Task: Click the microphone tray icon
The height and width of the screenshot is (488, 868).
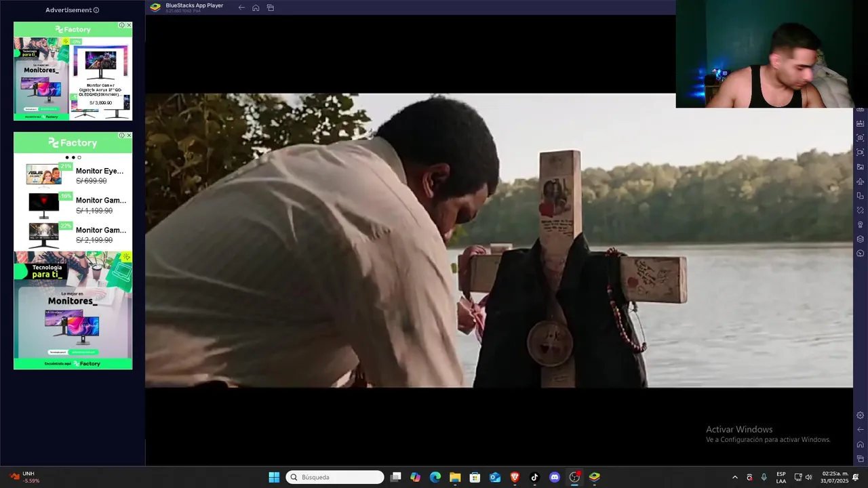Action: click(764, 477)
